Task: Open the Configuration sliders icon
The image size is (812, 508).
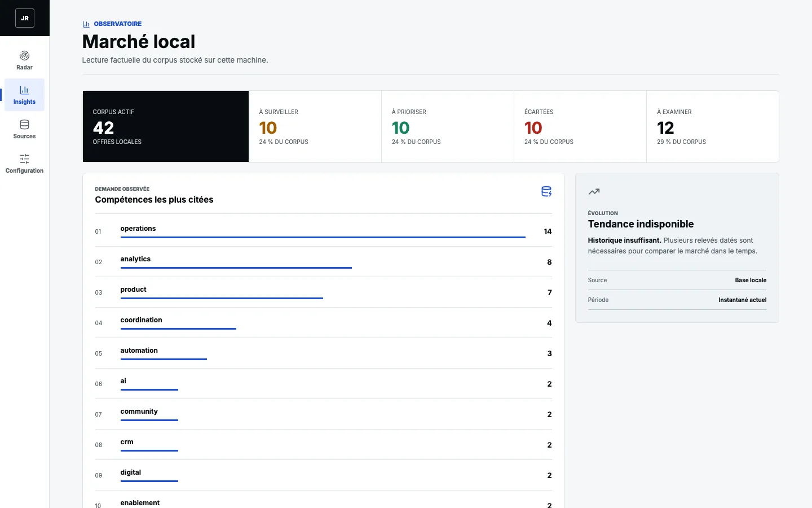Action: pyautogui.click(x=24, y=159)
